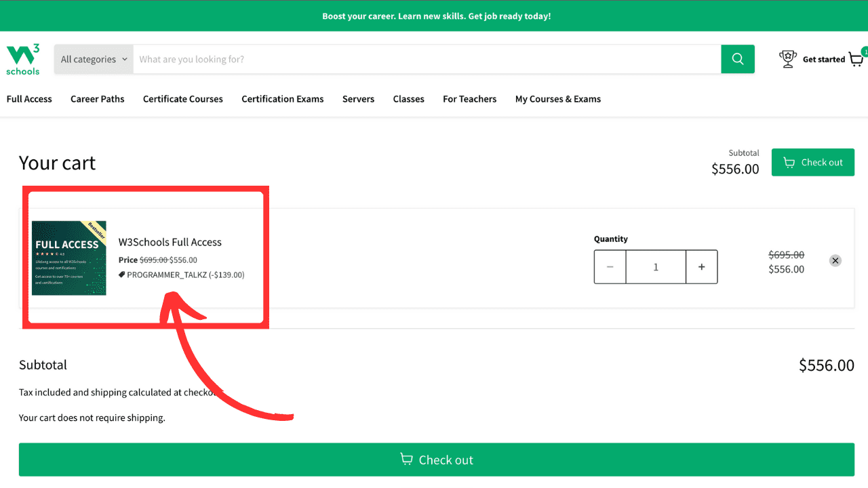Select the W3Schools logo
This screenshot has width=868, height=488.
(x=22, y=59)
